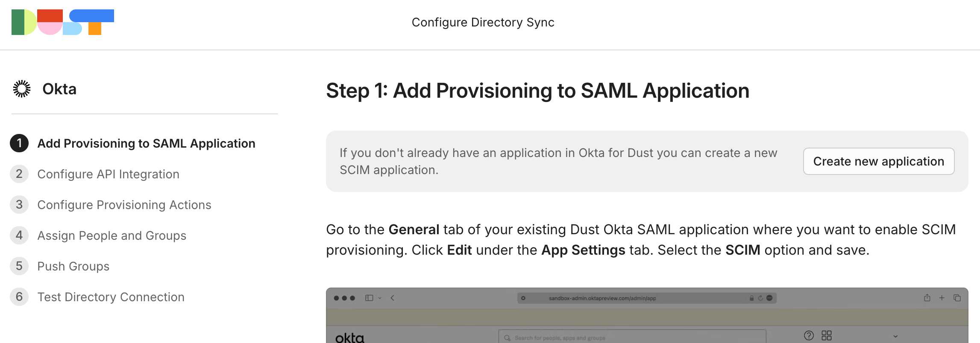Screen dimensions: 980x343
Task: Go to the Configure API Integration step
Action: 109,174
